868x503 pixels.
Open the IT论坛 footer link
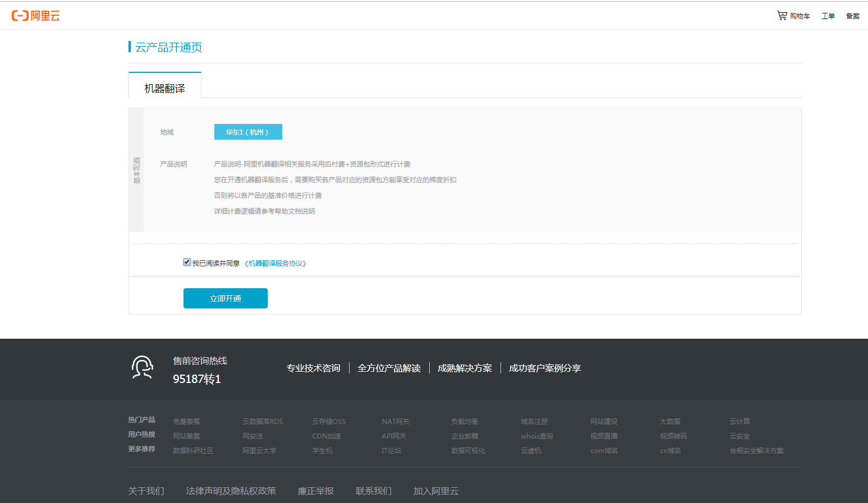coord(392,450)
